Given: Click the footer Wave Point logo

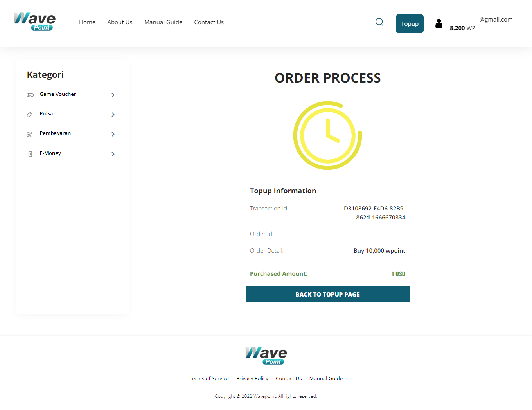Looking at the screenshot, I should click(266, 356).
